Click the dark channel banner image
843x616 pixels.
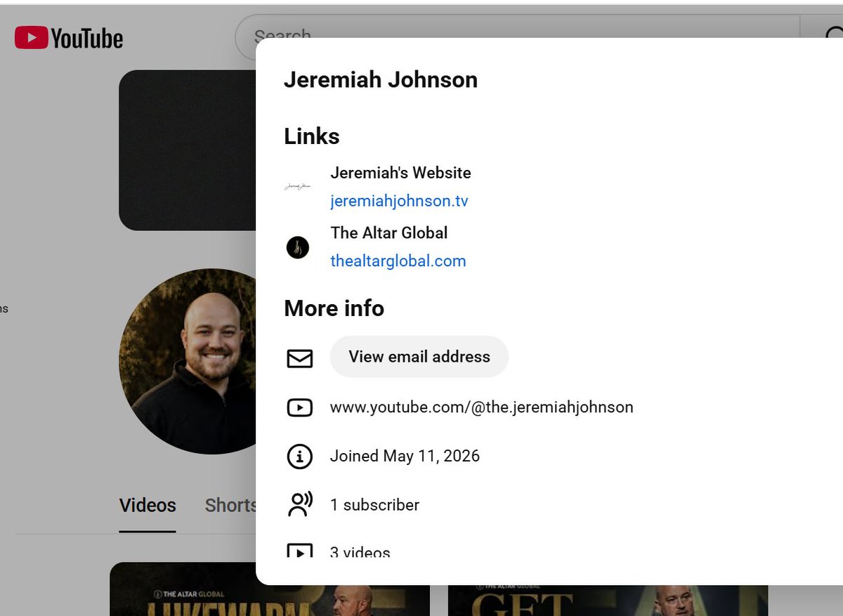[x=188, y=150]
